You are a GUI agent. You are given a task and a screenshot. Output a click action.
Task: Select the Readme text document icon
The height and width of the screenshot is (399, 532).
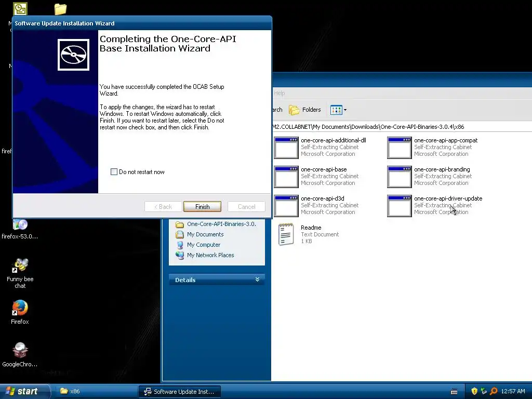point(286,234)
